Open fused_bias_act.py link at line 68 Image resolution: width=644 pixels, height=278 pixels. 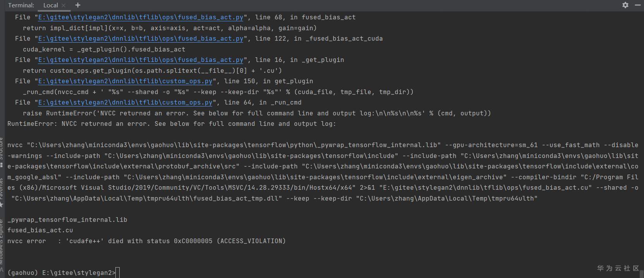click(141, 17)
